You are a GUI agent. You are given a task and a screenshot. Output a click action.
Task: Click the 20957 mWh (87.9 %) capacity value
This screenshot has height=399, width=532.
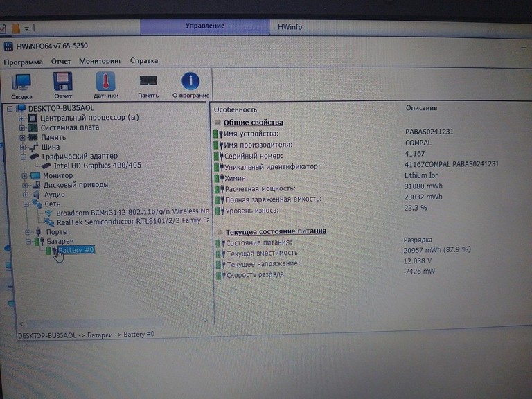tap(437, 250)
